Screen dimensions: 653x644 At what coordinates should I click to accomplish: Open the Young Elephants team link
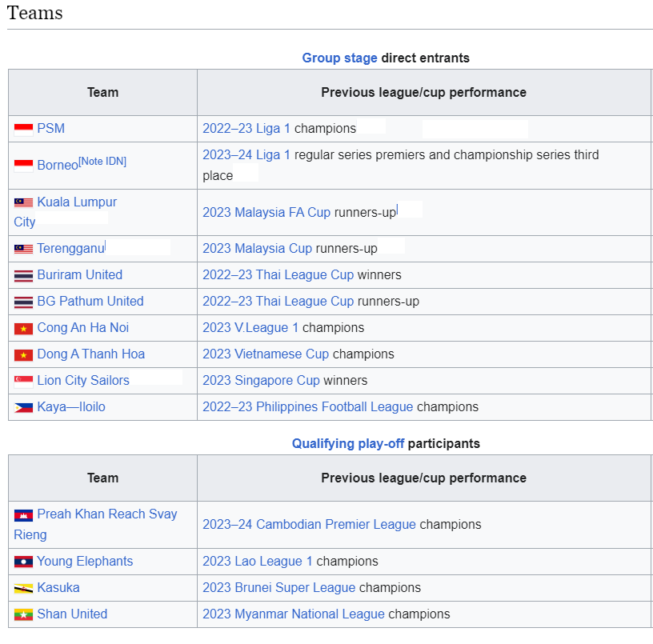(85, 561)
